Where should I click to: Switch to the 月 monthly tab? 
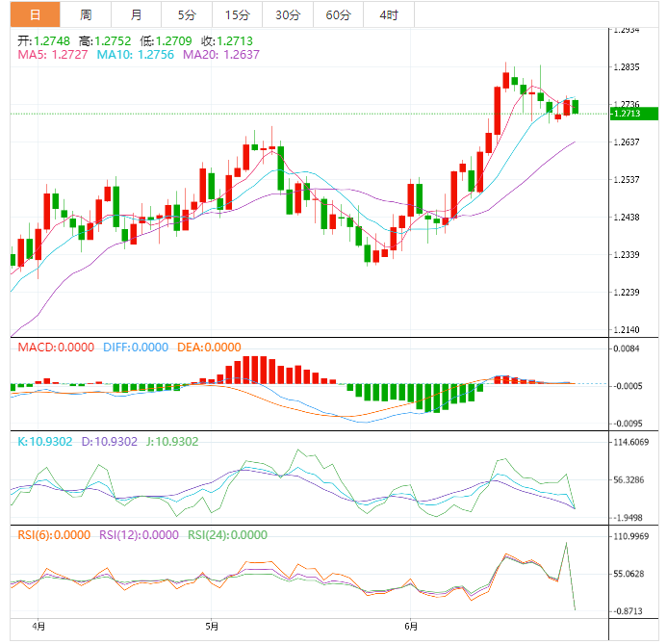pos(136,14)
